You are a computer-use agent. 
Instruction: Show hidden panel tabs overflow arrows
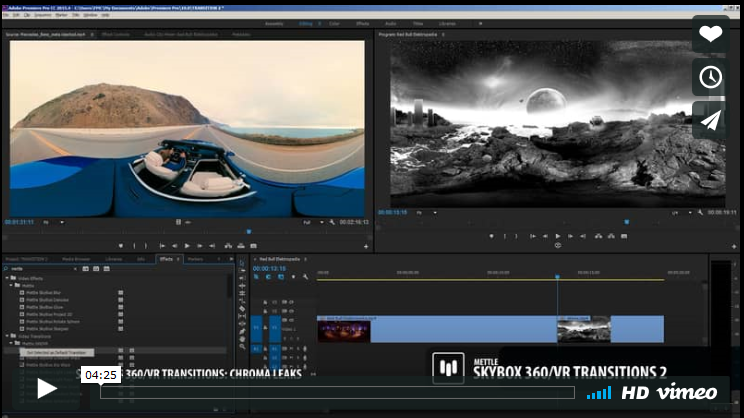point(231,259)
